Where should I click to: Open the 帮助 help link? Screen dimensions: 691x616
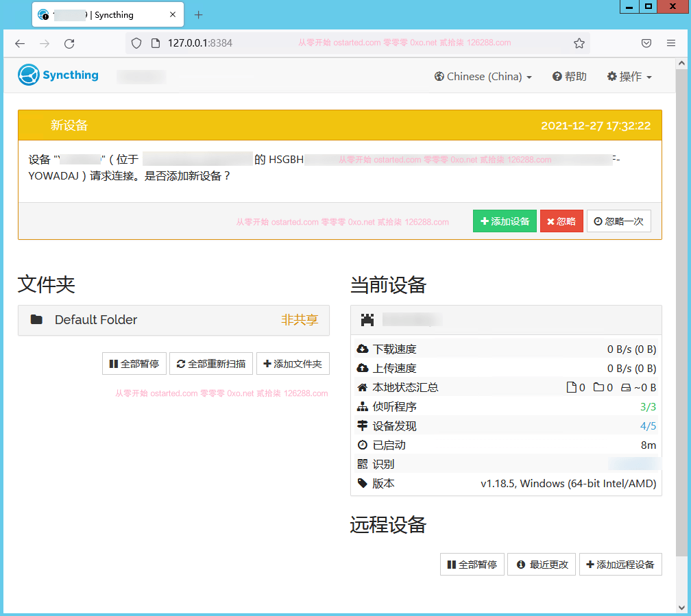[570, 77]
